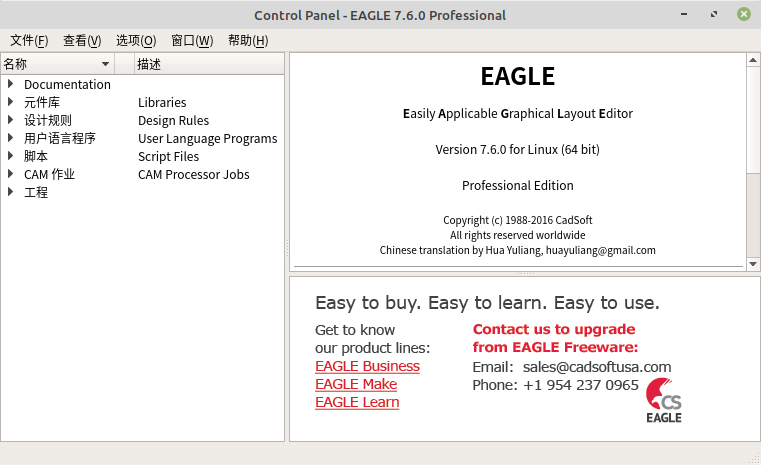Open the 选项(O) menu

(x=136, y=41)
